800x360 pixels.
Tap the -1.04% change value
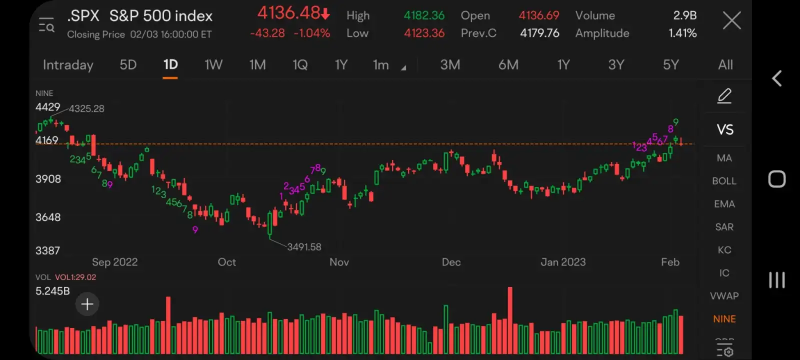pyautogui.click(x=312, y=34)
